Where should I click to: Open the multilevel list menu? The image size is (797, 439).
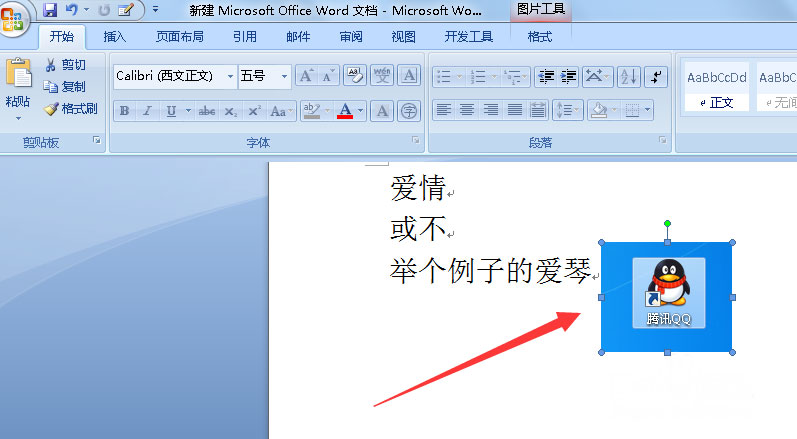[514, 77]
